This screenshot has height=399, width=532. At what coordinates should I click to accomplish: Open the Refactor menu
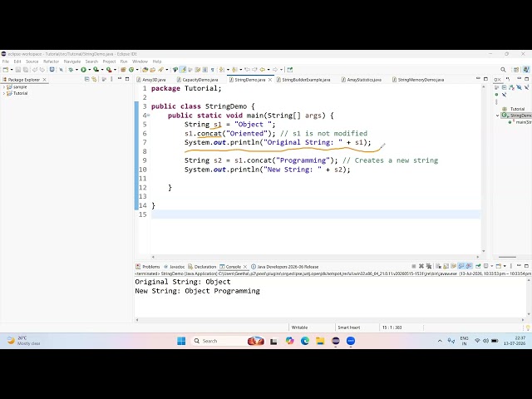click(52, 62)
